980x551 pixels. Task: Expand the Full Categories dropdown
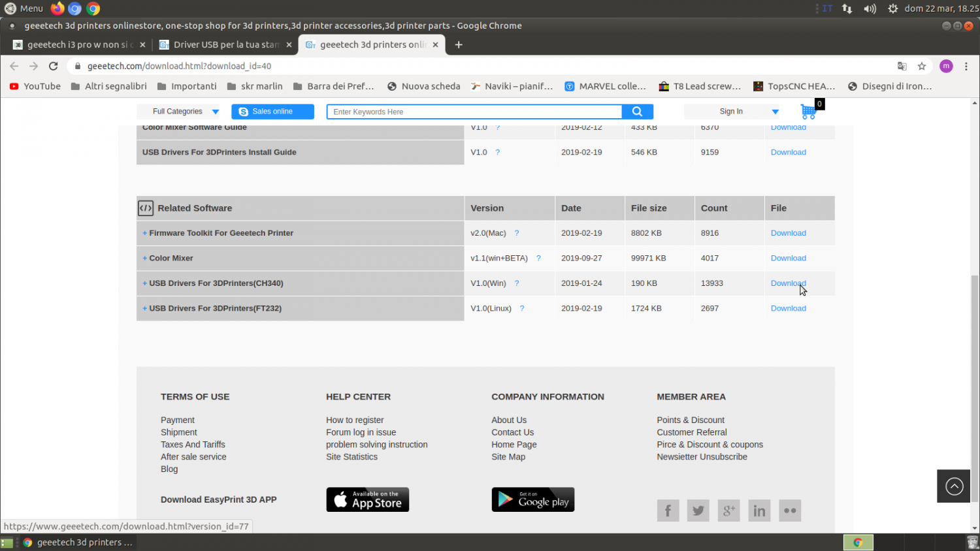186,112
